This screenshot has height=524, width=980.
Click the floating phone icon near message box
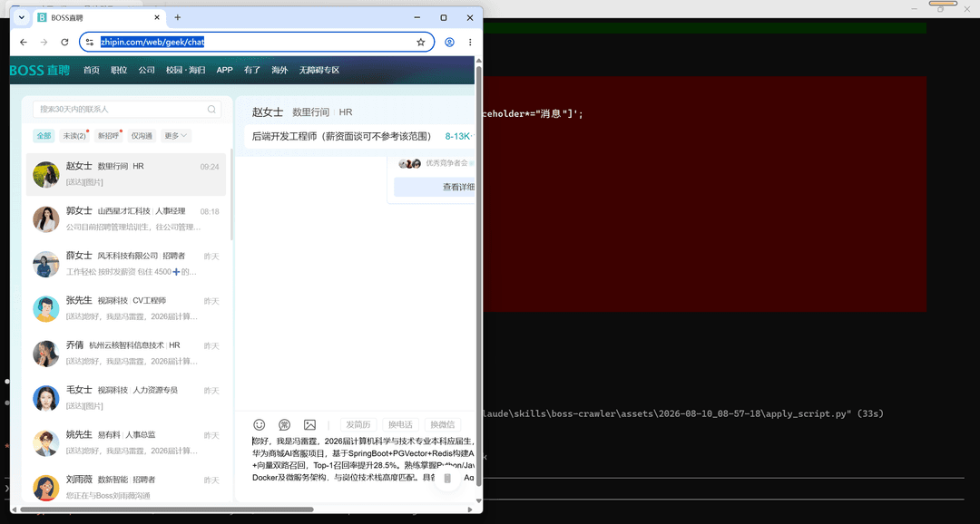click(447, 479)
